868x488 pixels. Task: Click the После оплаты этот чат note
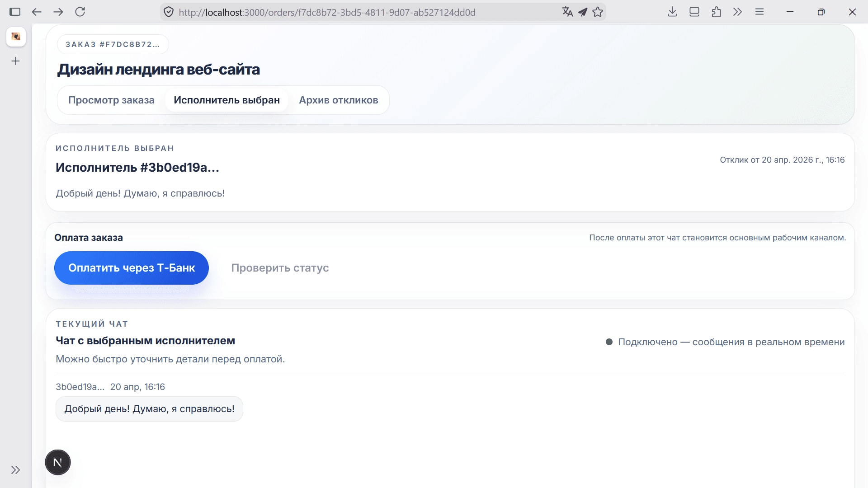pos(717,238)
